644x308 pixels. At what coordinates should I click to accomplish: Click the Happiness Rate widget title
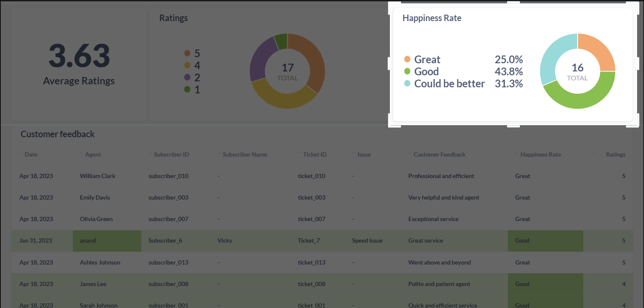tap(432, 18)
